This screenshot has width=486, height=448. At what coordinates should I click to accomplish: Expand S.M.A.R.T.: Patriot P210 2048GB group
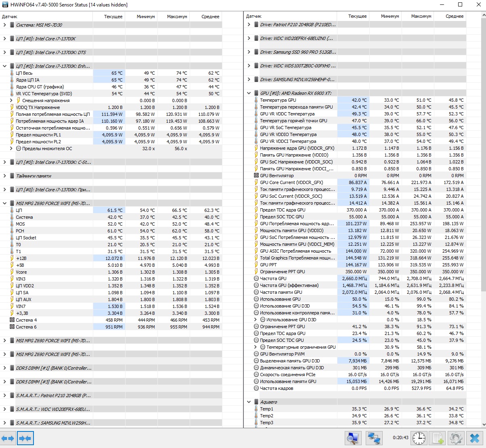pyautogui.click(x=4, y=396)
